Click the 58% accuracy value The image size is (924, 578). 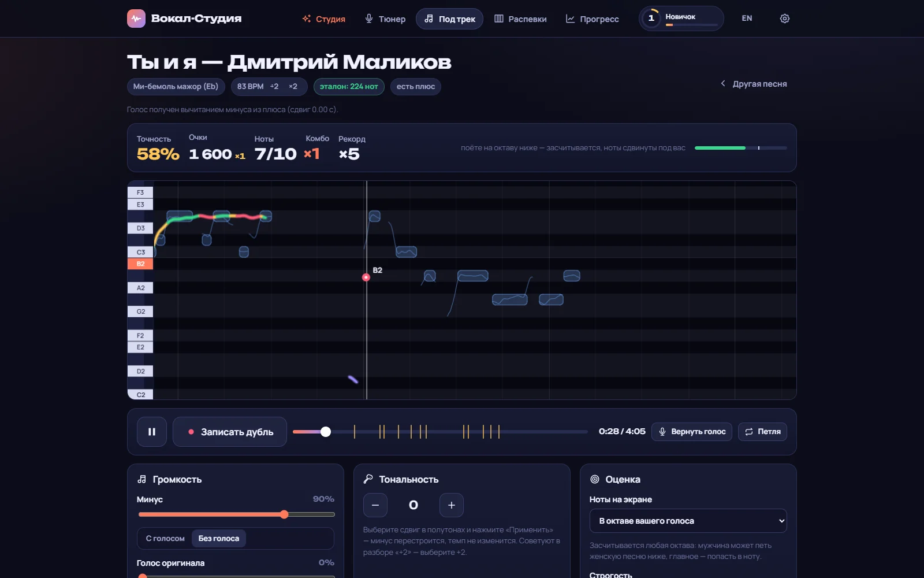click(158, 154)
